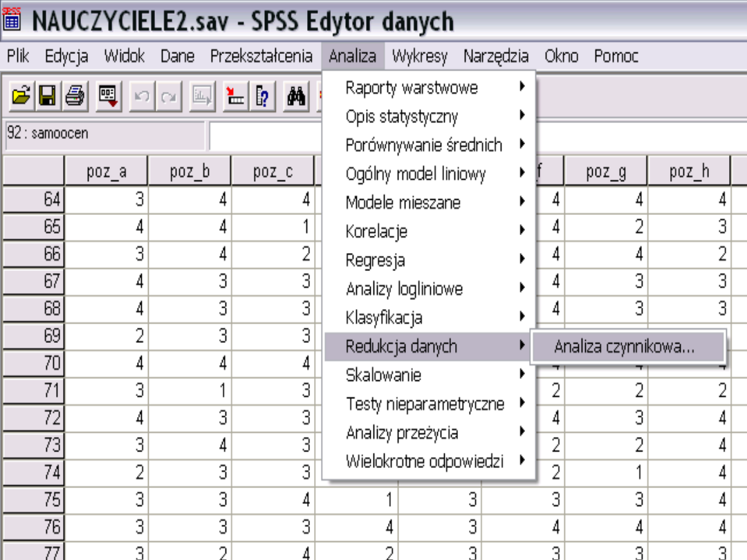This screenshot has width=747, height=560.
Task: Open the Wykresy menu
Action: coord(419,56)
